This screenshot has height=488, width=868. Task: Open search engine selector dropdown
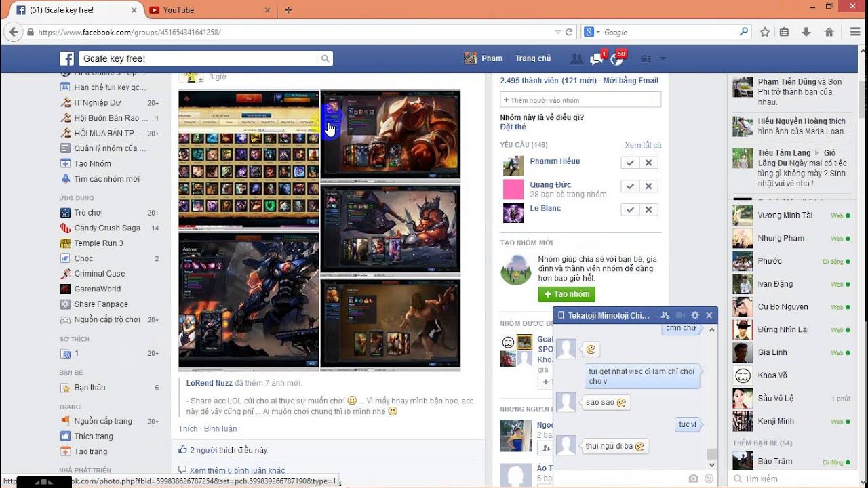click(x=593, y=32)
